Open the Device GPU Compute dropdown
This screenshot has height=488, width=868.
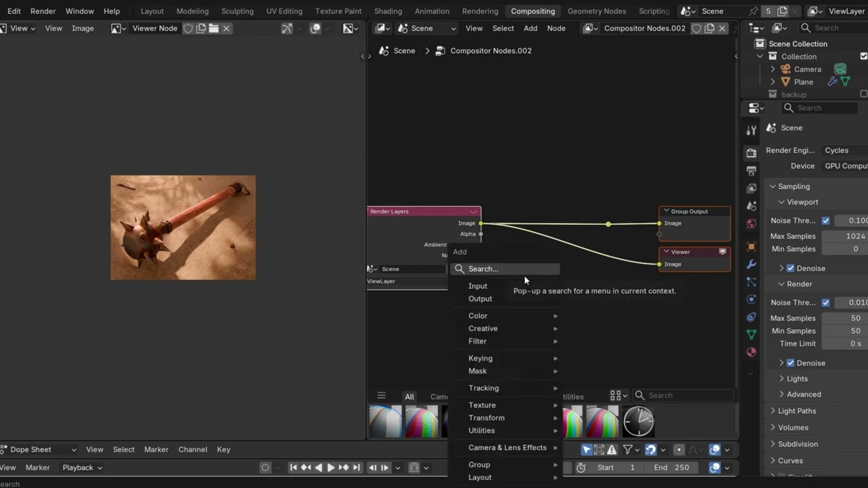point(844,166)
